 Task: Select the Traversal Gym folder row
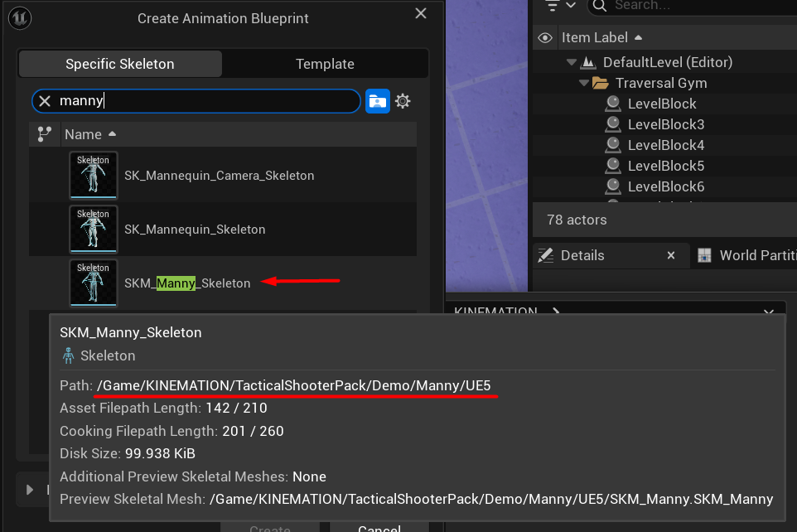coord(661,83)
